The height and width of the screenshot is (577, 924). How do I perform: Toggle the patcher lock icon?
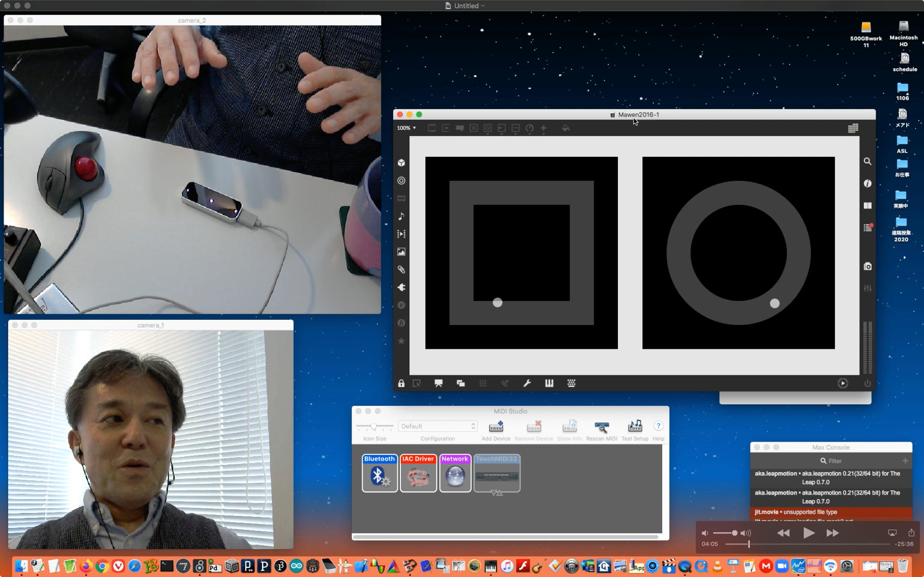pyautogui.click(x=401, y=383)
